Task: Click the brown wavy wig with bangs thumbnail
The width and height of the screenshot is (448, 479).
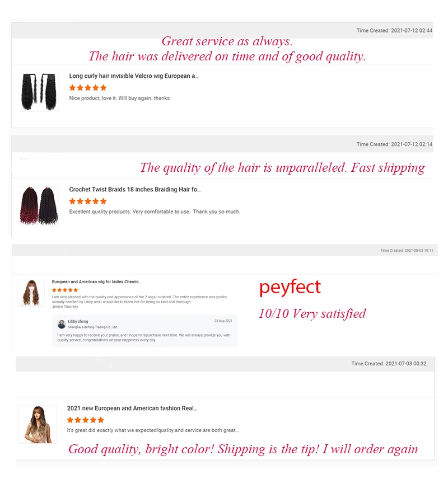Action: (31, 293)
